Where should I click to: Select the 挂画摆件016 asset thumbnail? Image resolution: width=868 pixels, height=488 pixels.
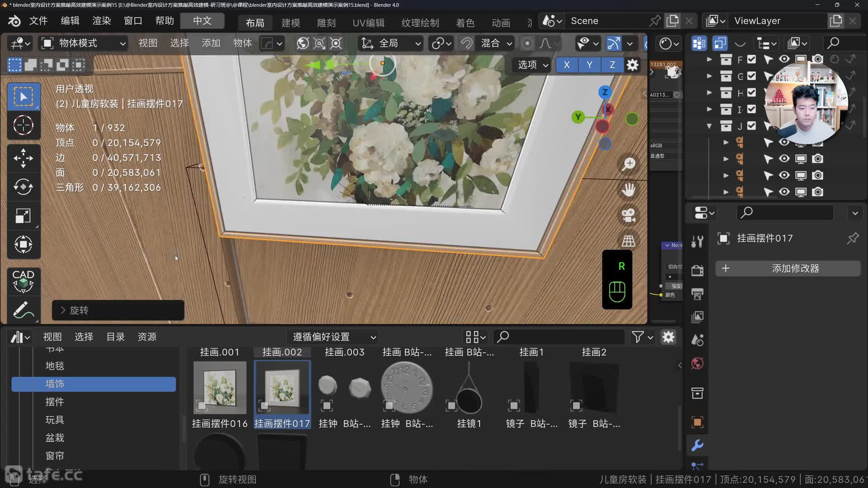[220, 388]
